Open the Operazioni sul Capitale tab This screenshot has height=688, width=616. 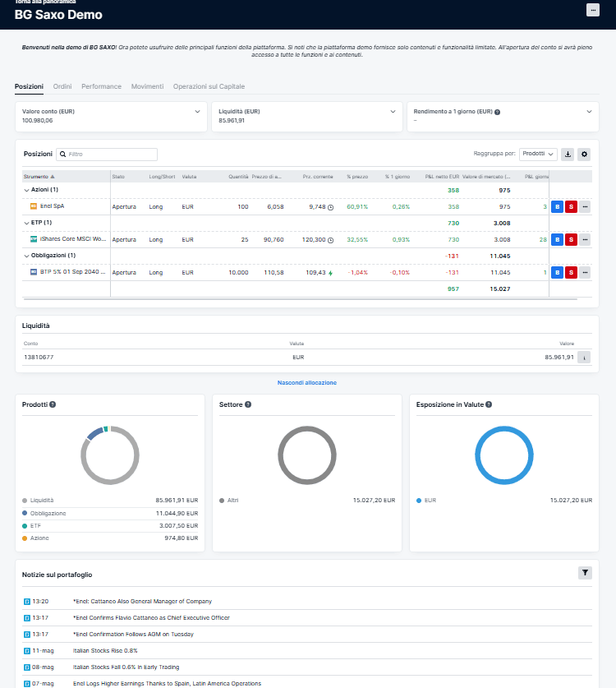tap(209, 86)
